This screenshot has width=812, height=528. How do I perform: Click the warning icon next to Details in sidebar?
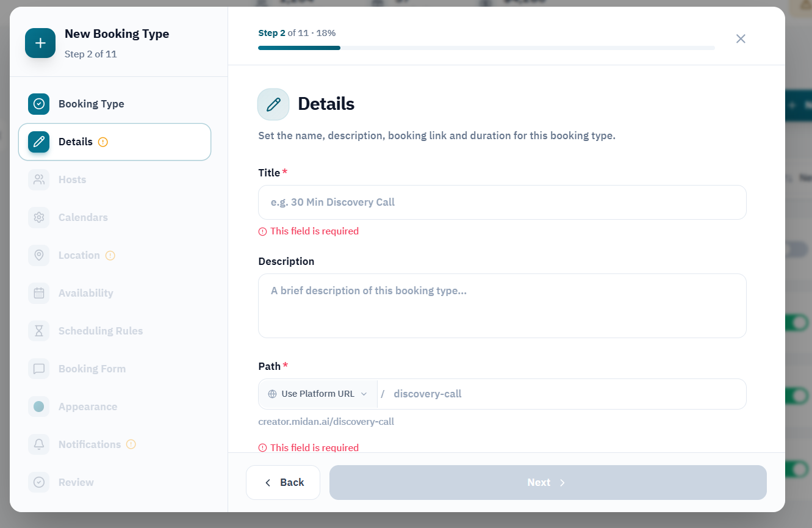pos(103,142)
